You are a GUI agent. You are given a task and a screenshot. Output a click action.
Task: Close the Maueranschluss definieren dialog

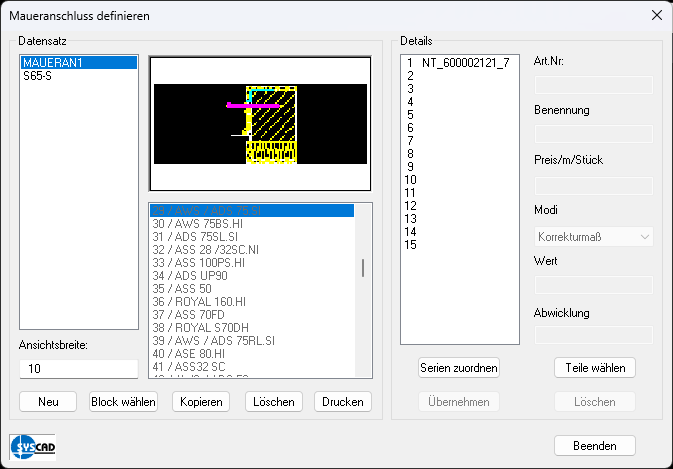coord(656,15)
